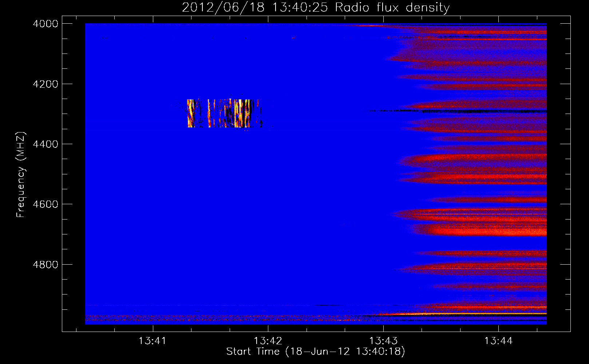This screenshot has width=589, height=364.
Task: Click the 13:42 time tick label
Action: click(268, 341)
